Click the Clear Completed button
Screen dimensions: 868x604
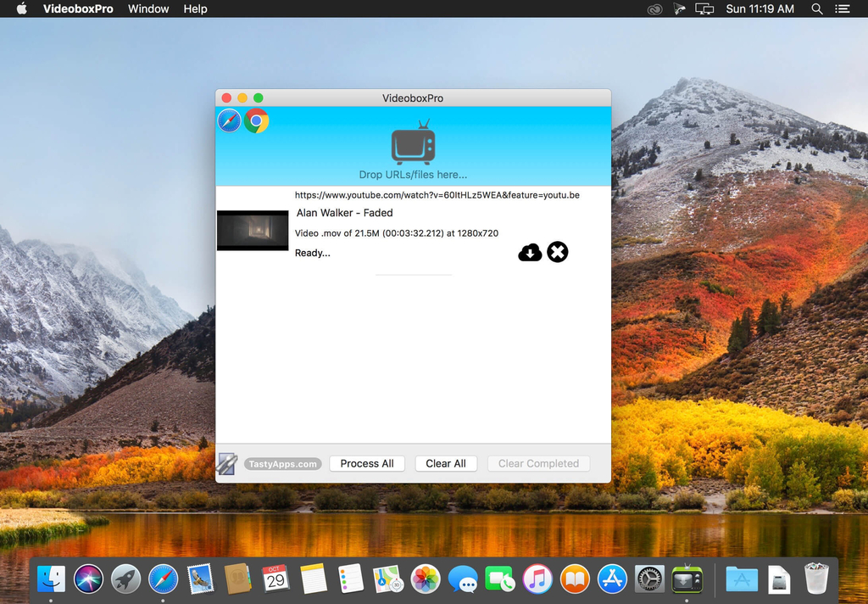coord(538,464)
